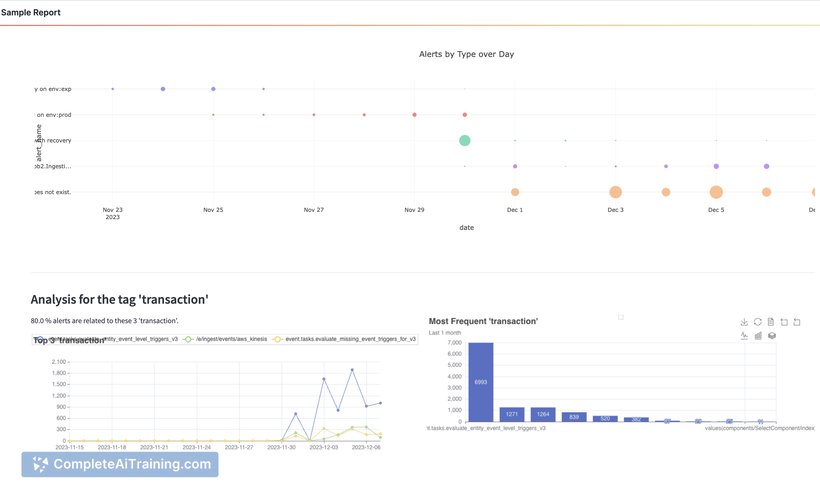Image resolution: width=820 pixels, height=490 pixels.
Task: Click the '2,100' y-axis value on line chart
Action: [x=59, y=362]
